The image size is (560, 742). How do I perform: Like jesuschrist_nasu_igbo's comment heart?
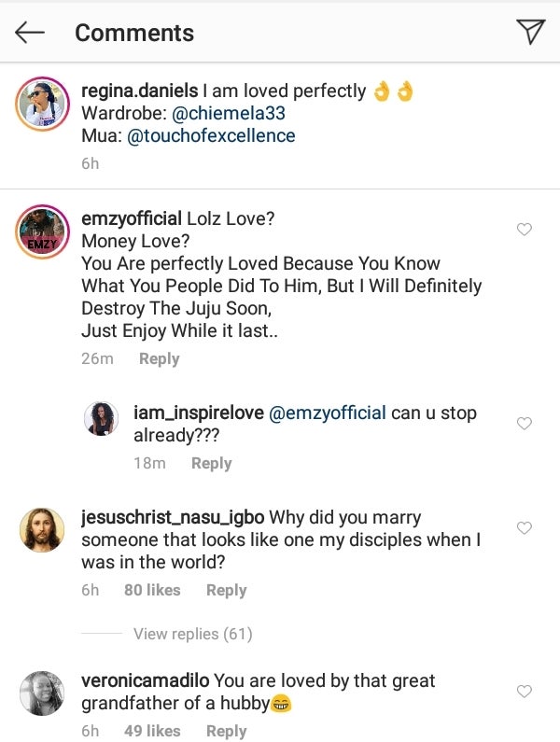[525, 528]
